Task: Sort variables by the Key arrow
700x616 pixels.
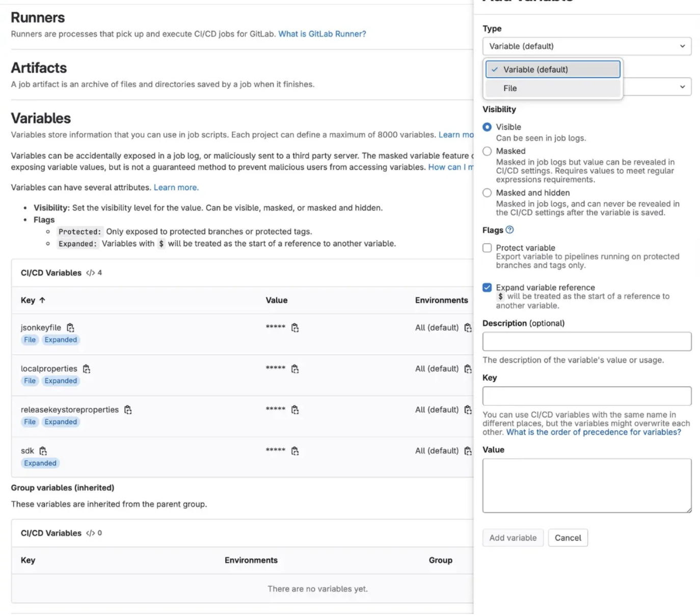Action: pos(42,300)
